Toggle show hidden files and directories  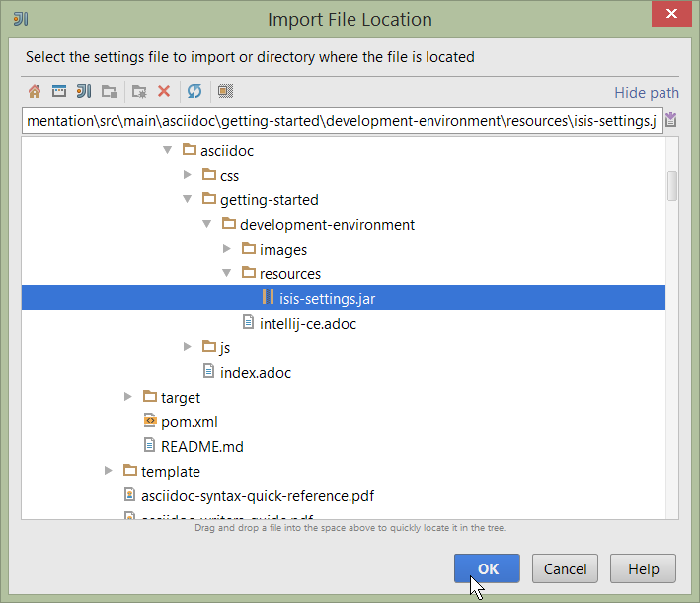click(225, 91)
